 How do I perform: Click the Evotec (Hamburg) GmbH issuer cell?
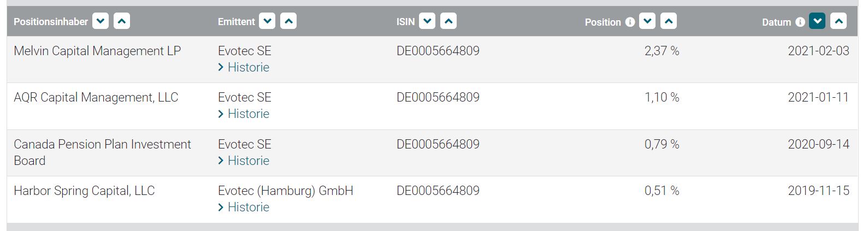285,191
